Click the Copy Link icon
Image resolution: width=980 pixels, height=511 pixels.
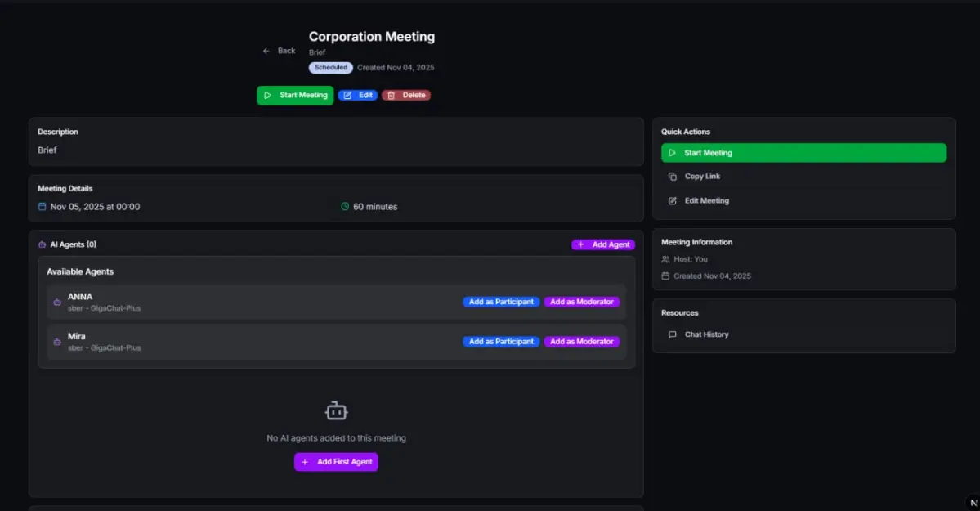tap(673, 177)
